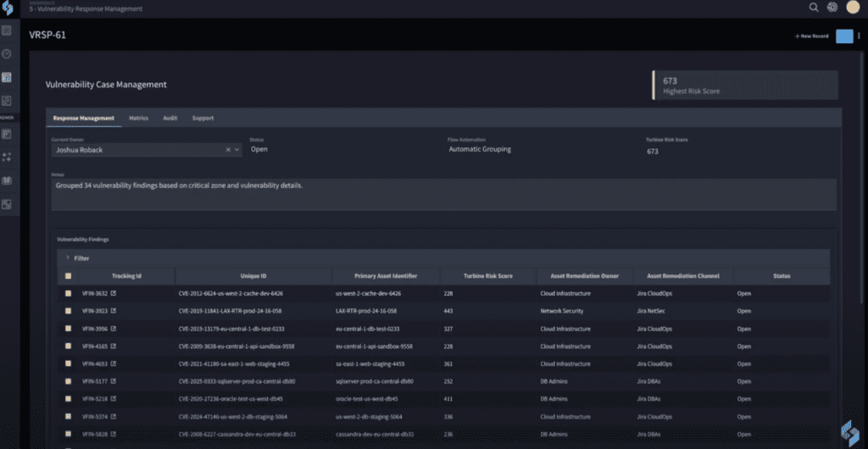The width and height of the screenshot is (868, 449).
Task: Sort by Asset Remediation Owner column header
Action: coord(584,276)
